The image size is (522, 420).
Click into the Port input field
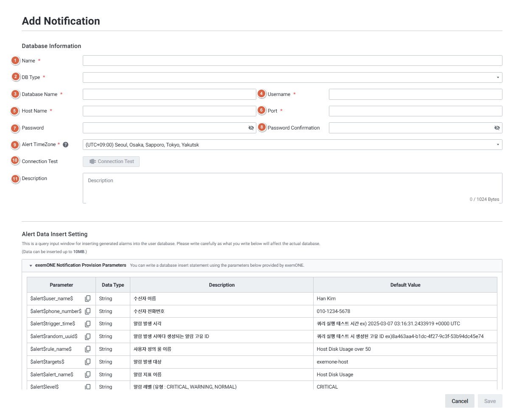pos(415,111)
